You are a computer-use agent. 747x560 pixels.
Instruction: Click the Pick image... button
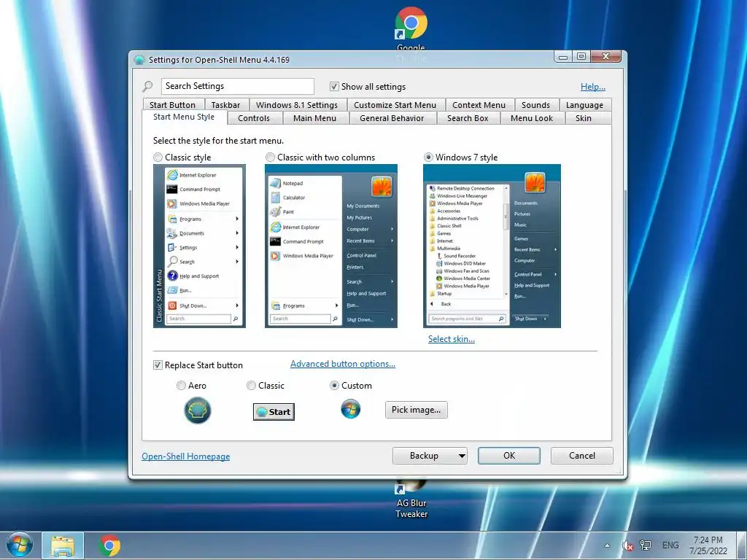coord(417,410)
